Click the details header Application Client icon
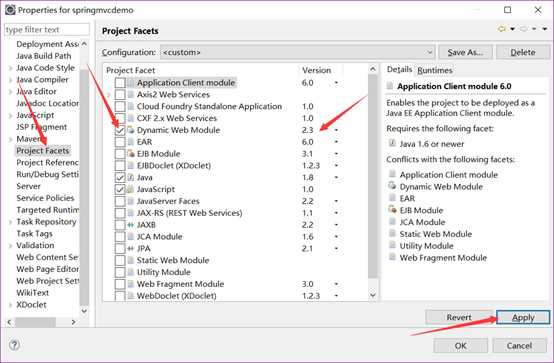The image size is (554, 363). click(x=390, y=86)
